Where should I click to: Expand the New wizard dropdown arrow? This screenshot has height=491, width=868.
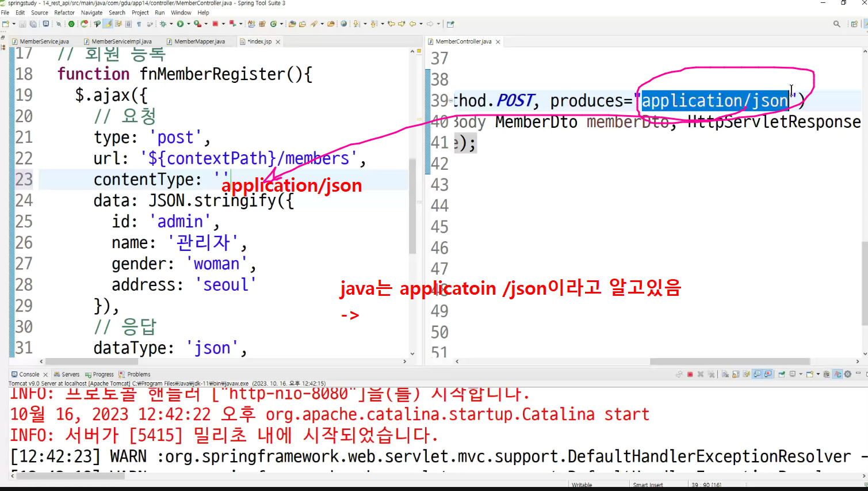[13, 24]
